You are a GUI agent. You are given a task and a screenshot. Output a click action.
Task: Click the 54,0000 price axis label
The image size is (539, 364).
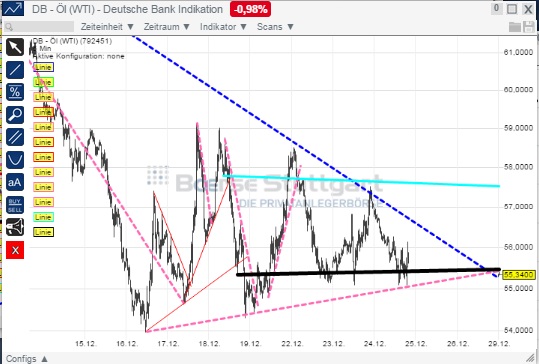pyautogui.click(x=519, y=330)
